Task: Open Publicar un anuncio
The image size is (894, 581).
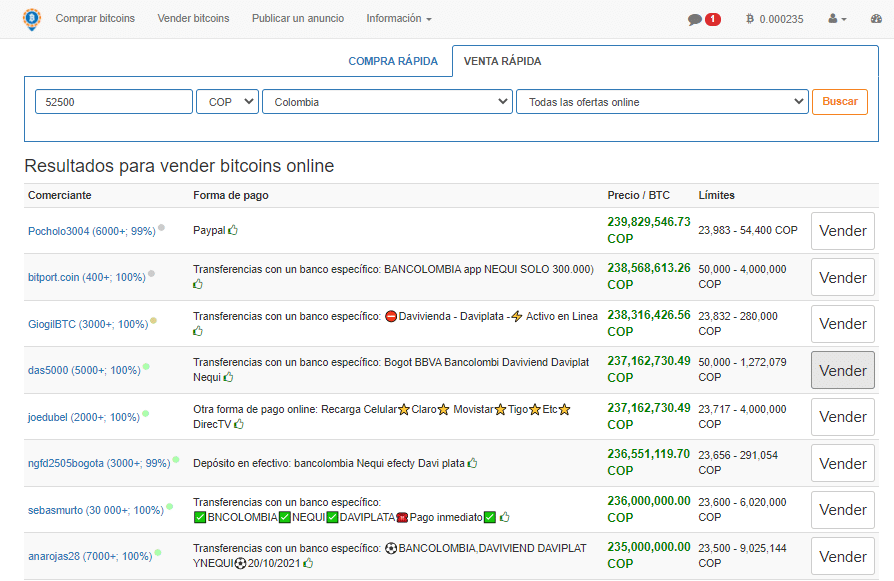Action: point(298,19)
